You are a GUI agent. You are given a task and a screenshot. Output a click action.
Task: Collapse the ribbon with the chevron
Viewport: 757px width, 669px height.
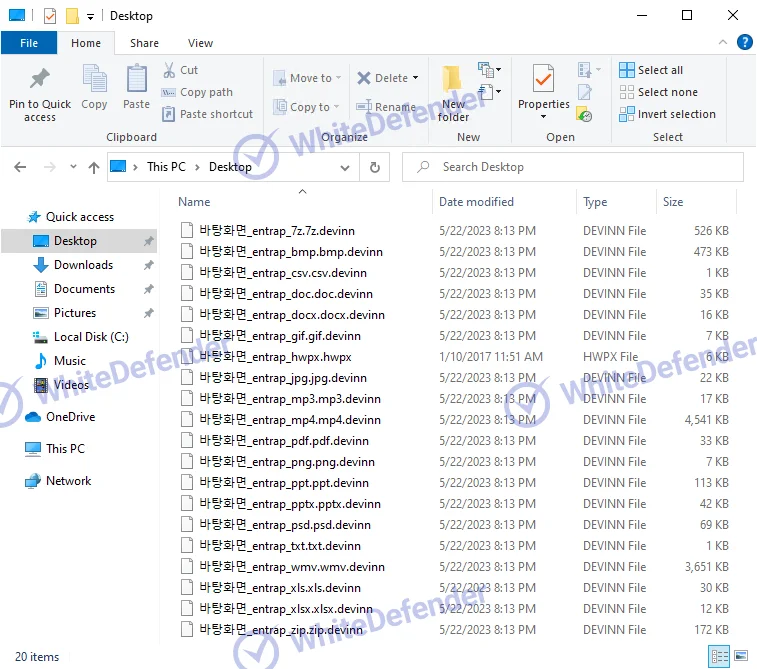722,43
